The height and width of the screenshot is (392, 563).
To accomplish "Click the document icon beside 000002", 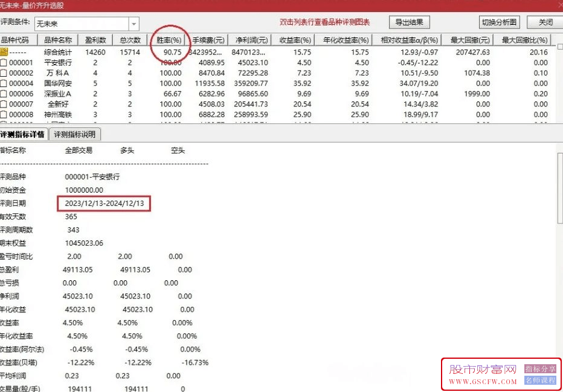I will (4, 73).
